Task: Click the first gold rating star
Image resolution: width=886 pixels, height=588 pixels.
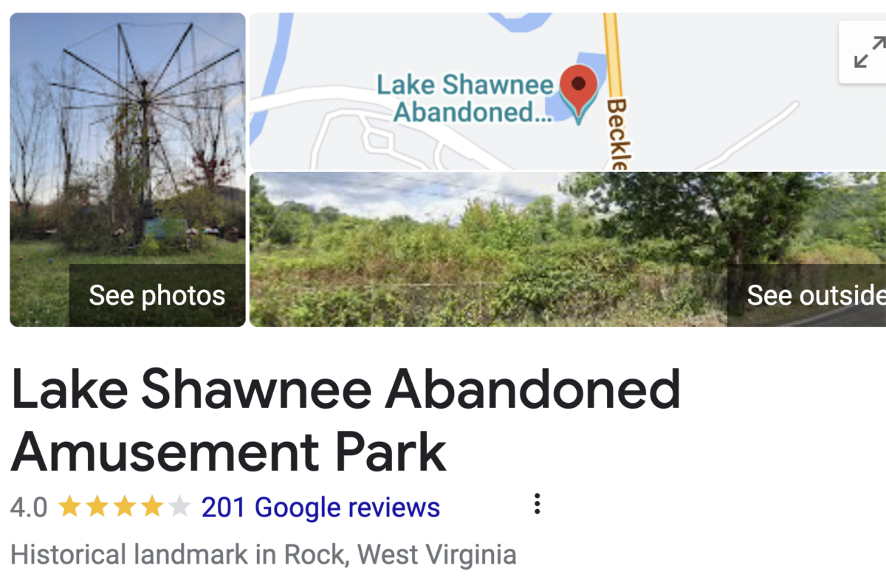Action: 69,507
